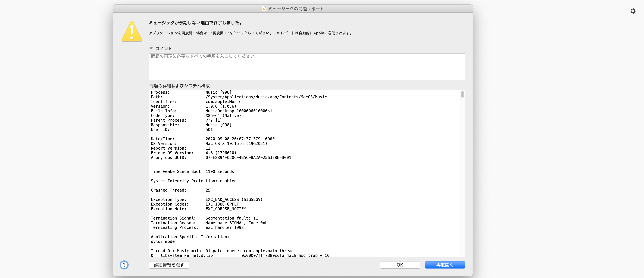Viewport: 644px width, 278px height.
Task: Click the 問題の詳細およびシステム構成 label
Action: pyautogui.click(x=180, y=86)
